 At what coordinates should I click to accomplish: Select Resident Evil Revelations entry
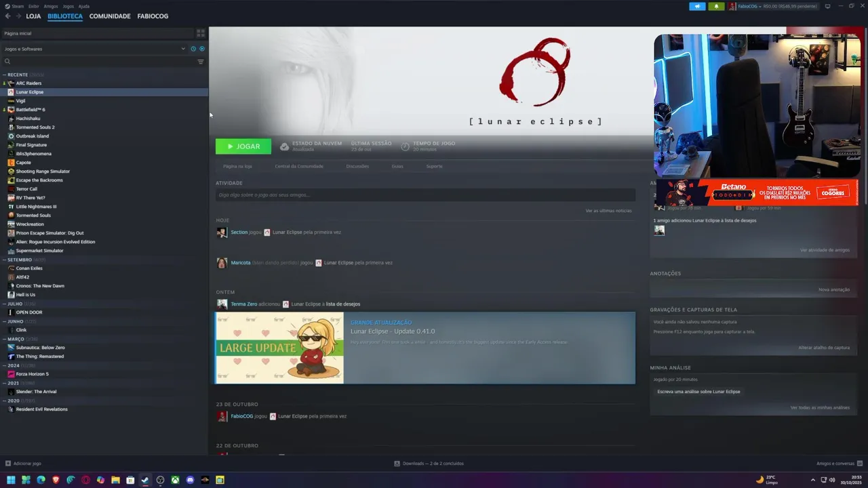(x=41, y=409)
